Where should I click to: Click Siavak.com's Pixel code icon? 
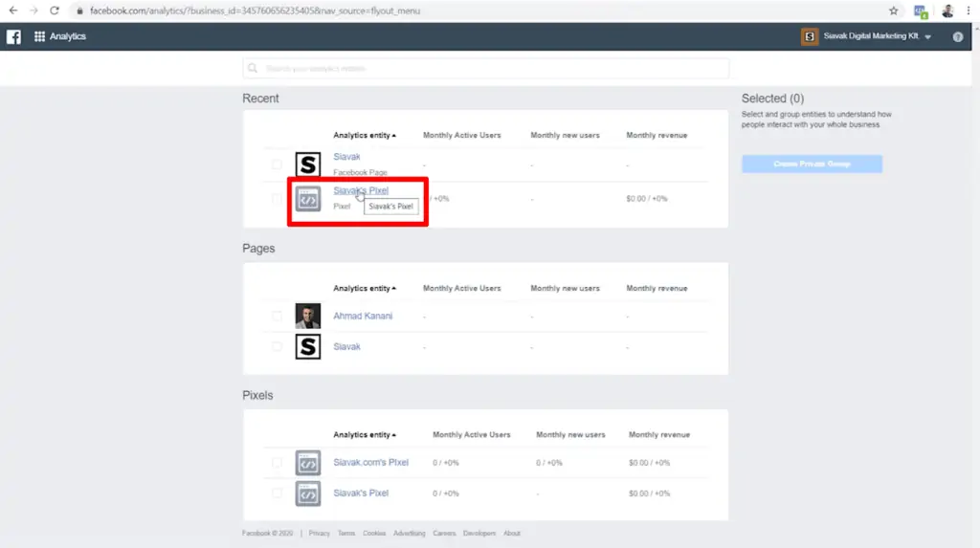coord(307,463)
